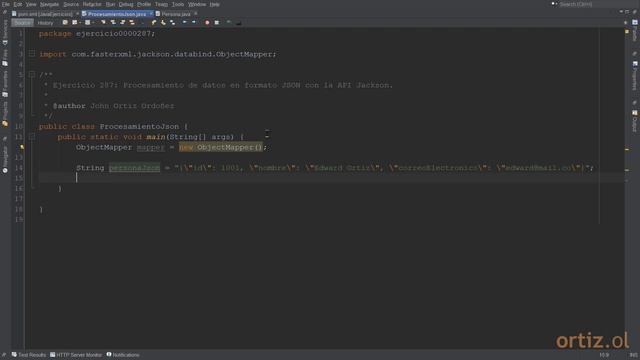The image size is (640, 360).
Task: Go to the next occurrence icon
Action: point(122,22)
